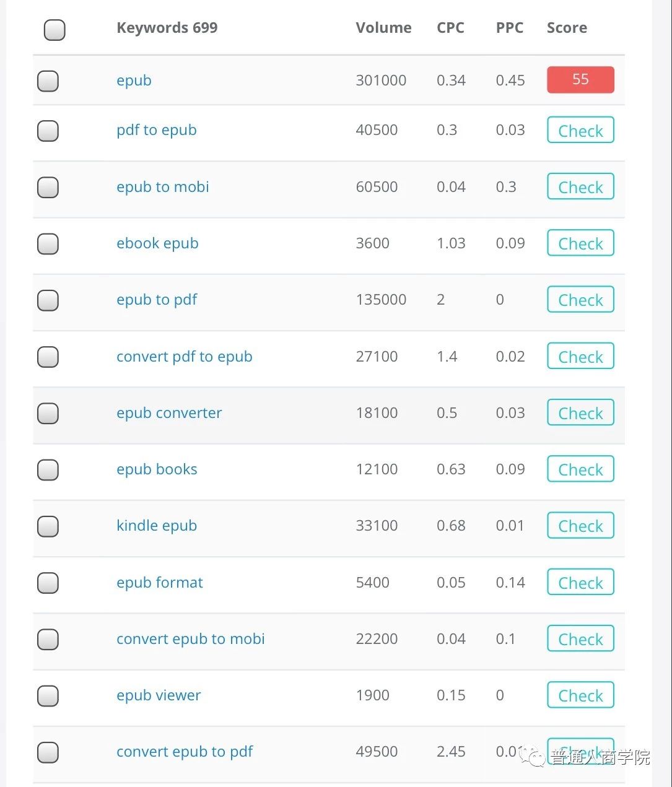Mark the kindle epub row checkbox

(48, 526)
